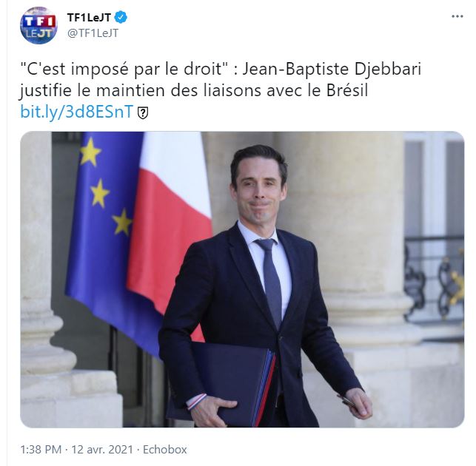Click the 1:38 PM timestamp
Image resolution: width=476 pixels, height=466 pixels.
[x=41, y=449]
